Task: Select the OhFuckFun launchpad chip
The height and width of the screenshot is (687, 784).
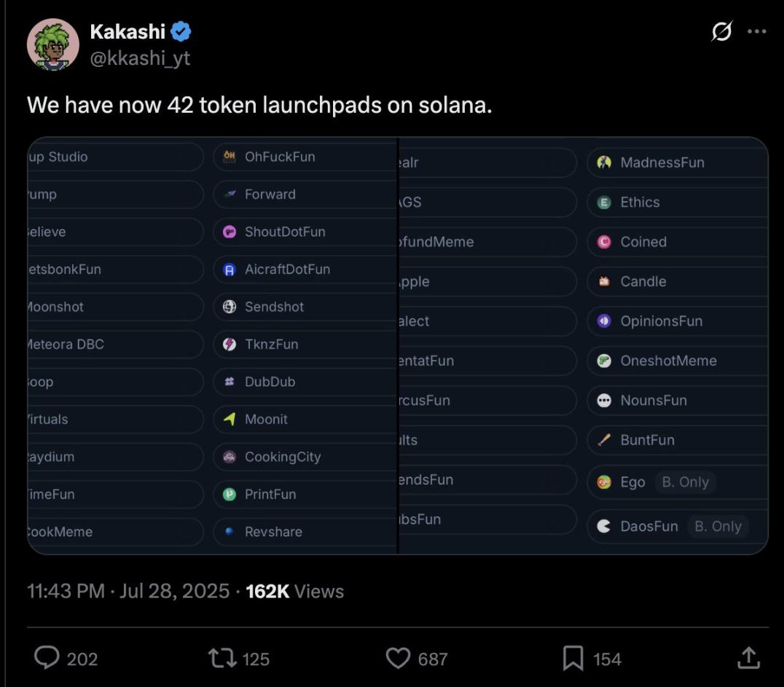Action: (280, 157)
